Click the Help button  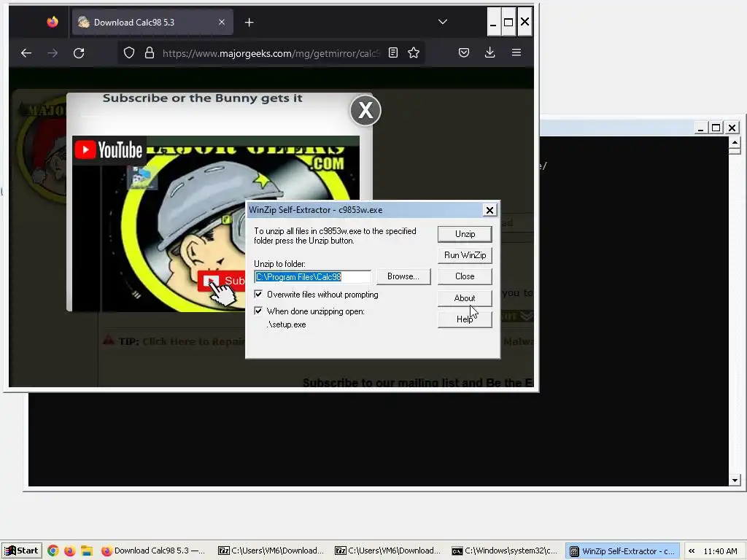tap(465, 319)
